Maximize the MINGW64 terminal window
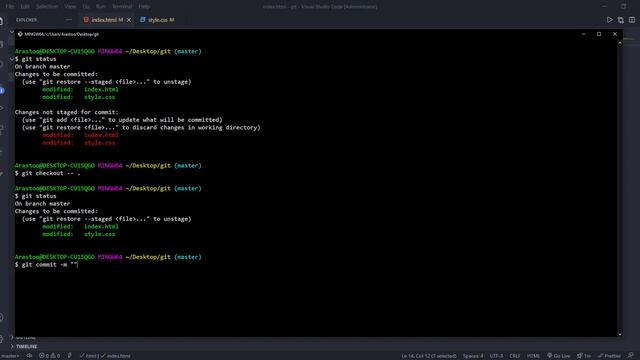 coord(599,34)
